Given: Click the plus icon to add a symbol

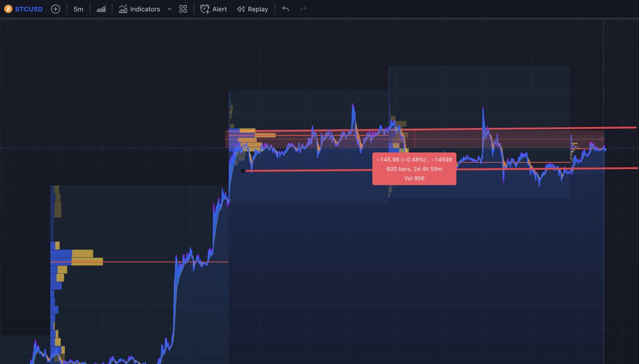Looking at the screenshot, I should click(55, 9).
